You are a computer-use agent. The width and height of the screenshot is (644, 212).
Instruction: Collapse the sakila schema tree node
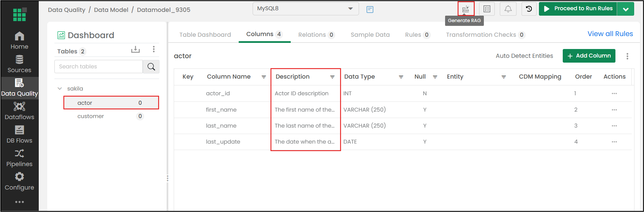pos(60,88)
